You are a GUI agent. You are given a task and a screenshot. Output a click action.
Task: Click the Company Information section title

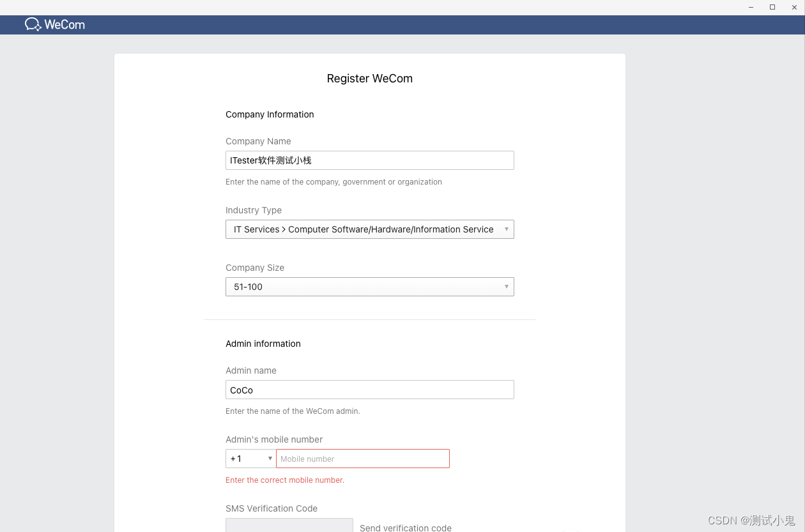[270, 114]
